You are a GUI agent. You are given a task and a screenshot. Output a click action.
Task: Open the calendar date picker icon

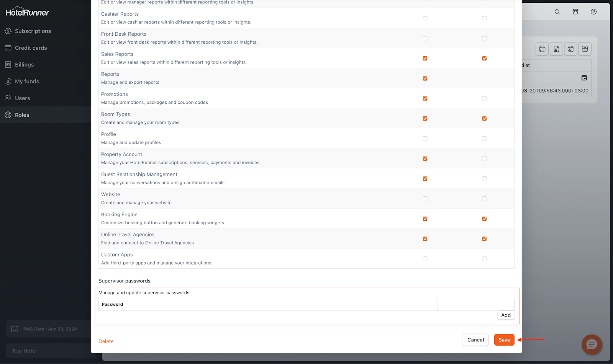pos(584,78)
